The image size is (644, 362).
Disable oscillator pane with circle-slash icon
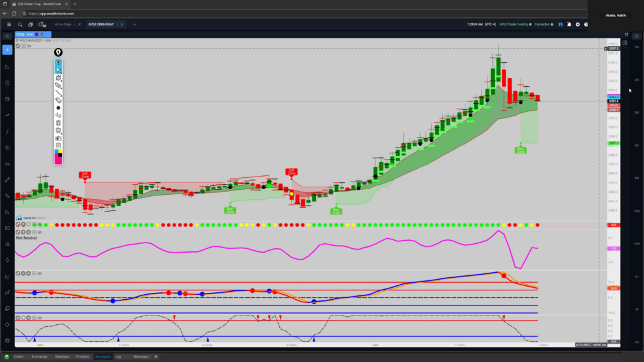pyautogui.click(x=18, y=273)
